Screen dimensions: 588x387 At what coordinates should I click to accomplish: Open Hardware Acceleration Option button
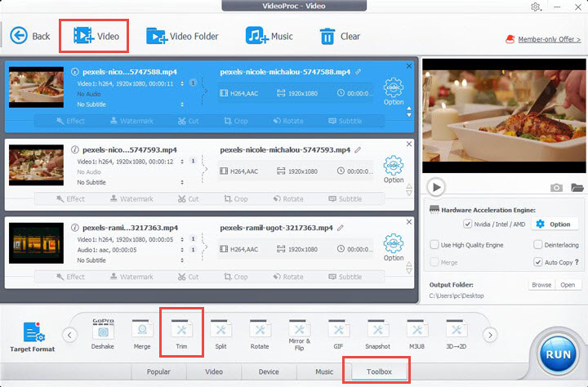pos(554,225)
